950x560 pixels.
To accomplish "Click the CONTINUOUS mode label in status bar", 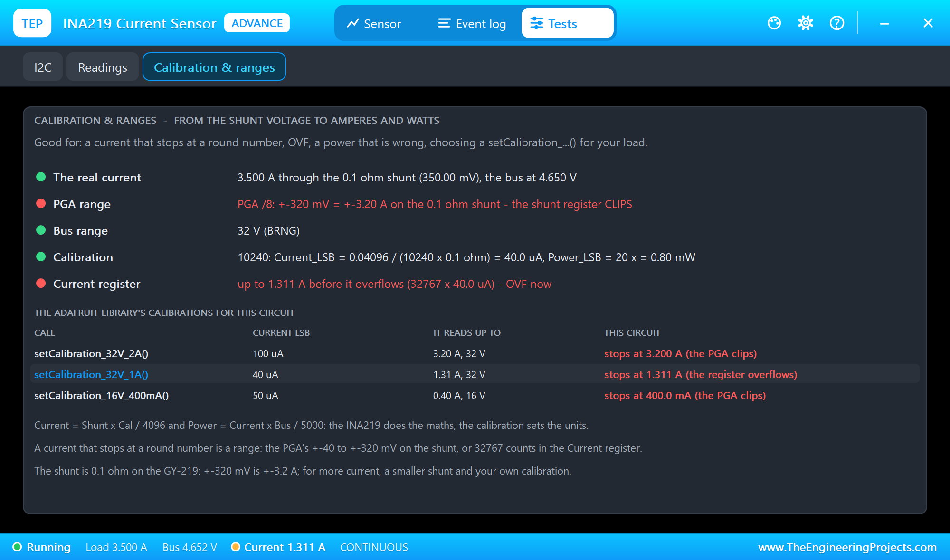I will [374, 547].
